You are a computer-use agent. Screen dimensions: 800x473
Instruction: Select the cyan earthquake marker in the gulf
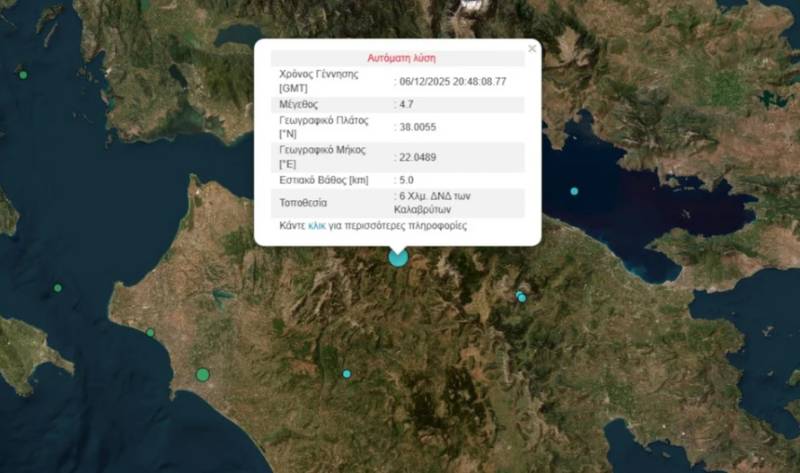[x=574, y=191]
